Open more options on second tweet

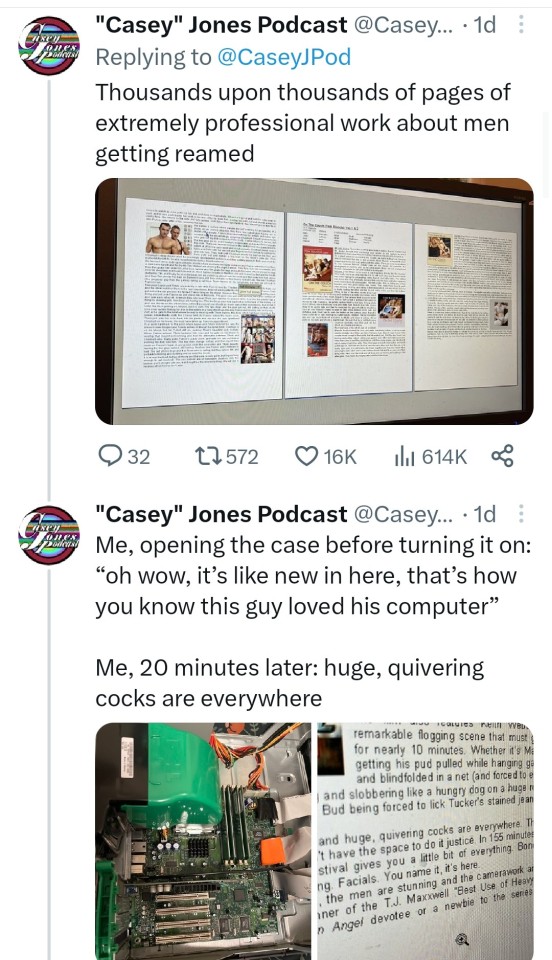[521, 513]
